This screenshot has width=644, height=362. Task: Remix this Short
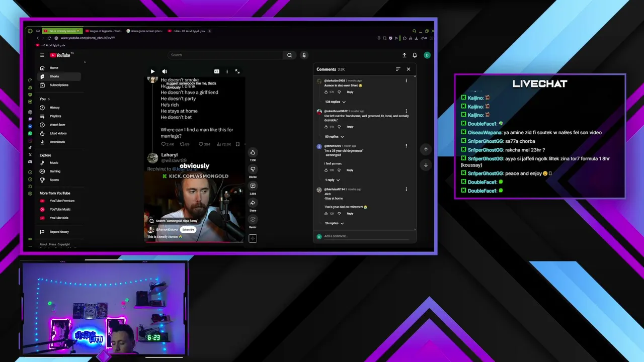click(x=253, y=219)
